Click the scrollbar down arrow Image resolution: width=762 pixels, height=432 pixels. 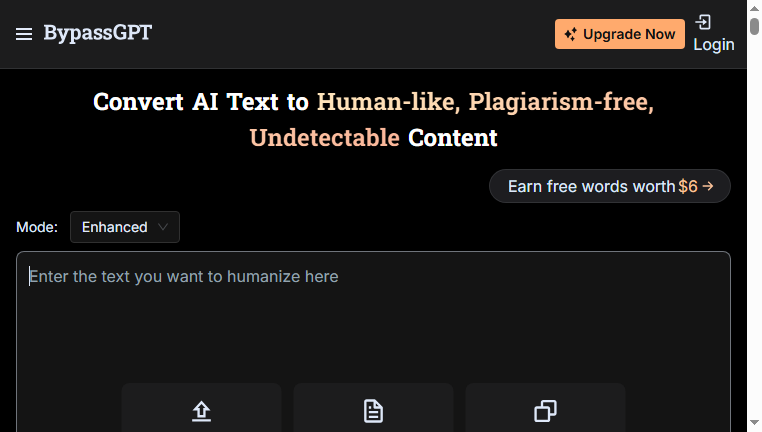coord(754,422)
